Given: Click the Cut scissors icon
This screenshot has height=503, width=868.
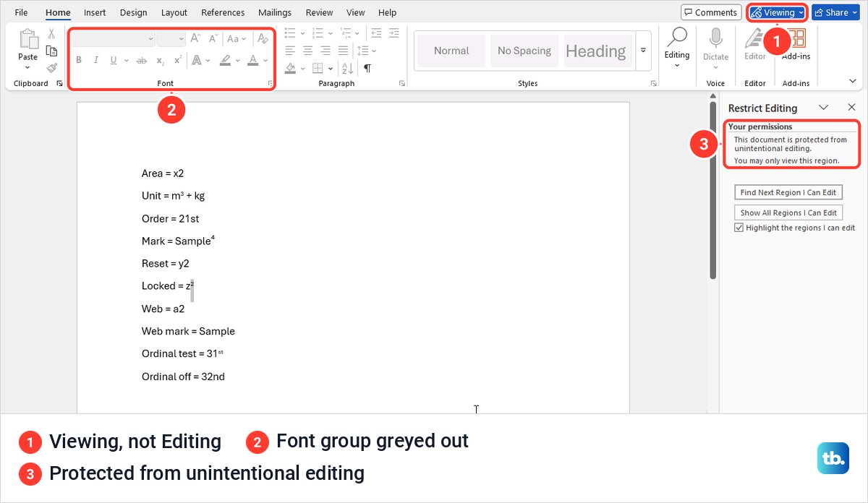Looking at the screenshot, I should [51, 33].
